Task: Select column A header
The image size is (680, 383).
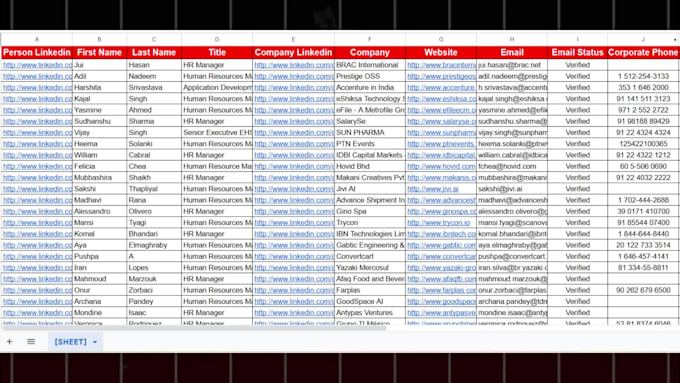Action: (37, 39)
